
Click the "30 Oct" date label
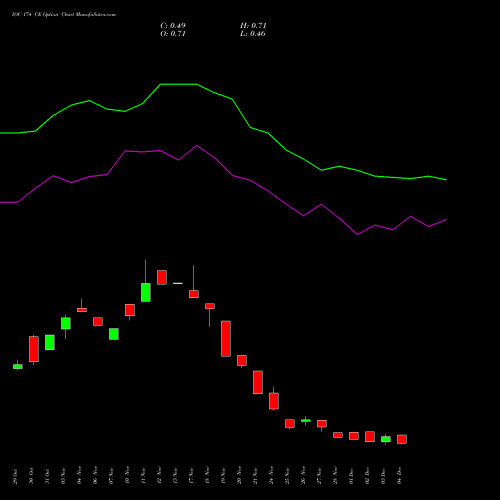click(x=31, y=476)
